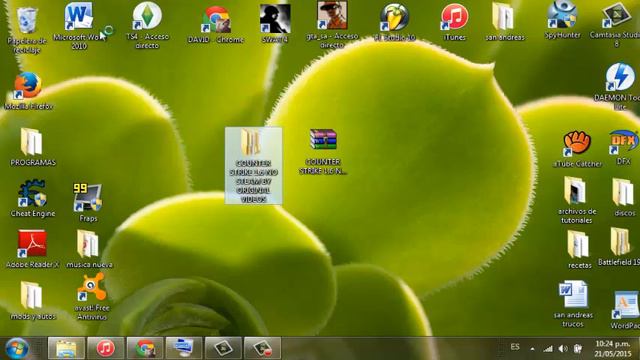Launch the aTube Catcher shortcut
This screenshot has height=360, width=640.
[x=577, y=143]
